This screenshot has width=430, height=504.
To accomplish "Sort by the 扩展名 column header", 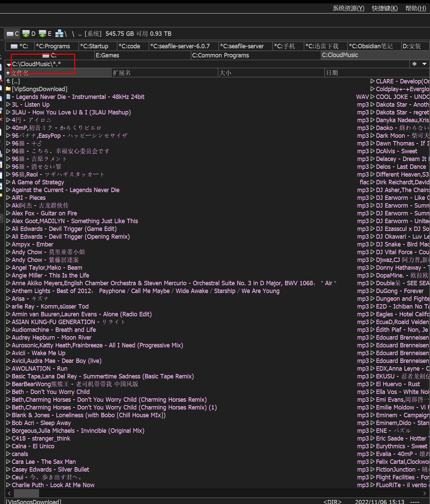I will 165,73.
